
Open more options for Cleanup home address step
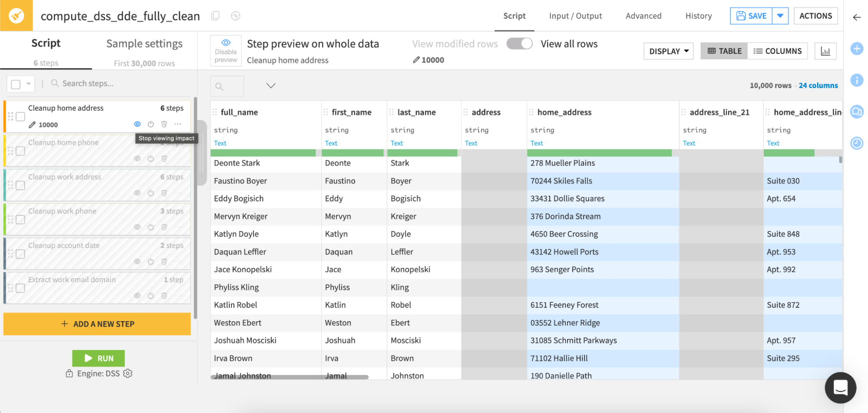coord(177,124)
